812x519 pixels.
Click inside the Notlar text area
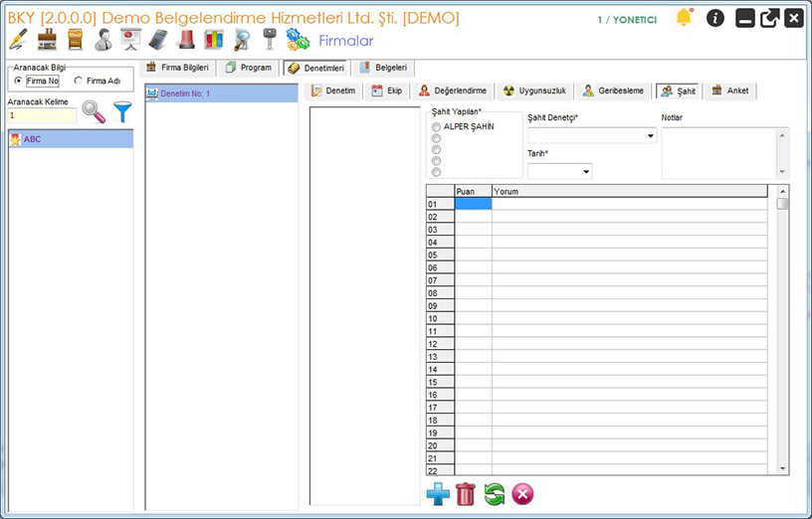click(719, 154)
